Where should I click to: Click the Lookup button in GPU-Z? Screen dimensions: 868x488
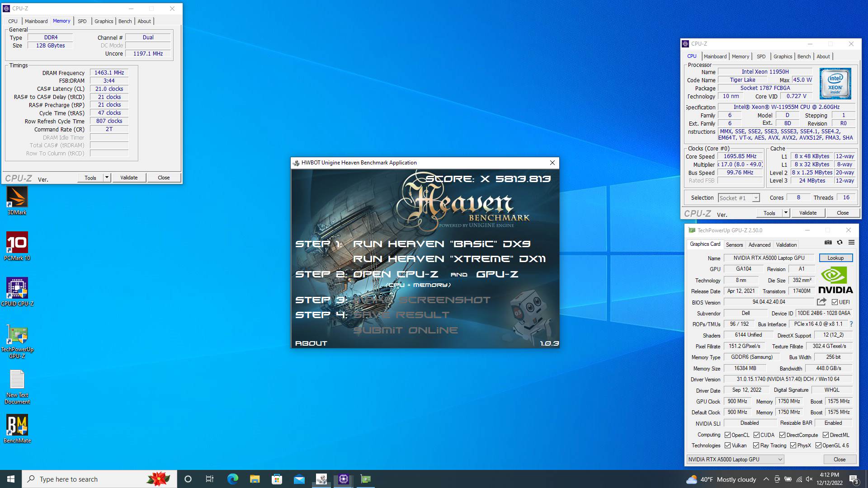tap(835, 258)
